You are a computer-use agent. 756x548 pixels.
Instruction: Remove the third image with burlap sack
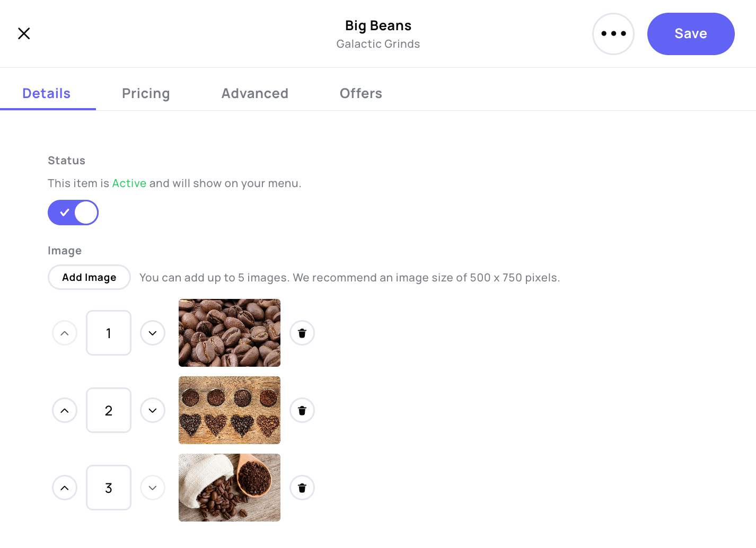pyautogui.click(x=302, y=488)
